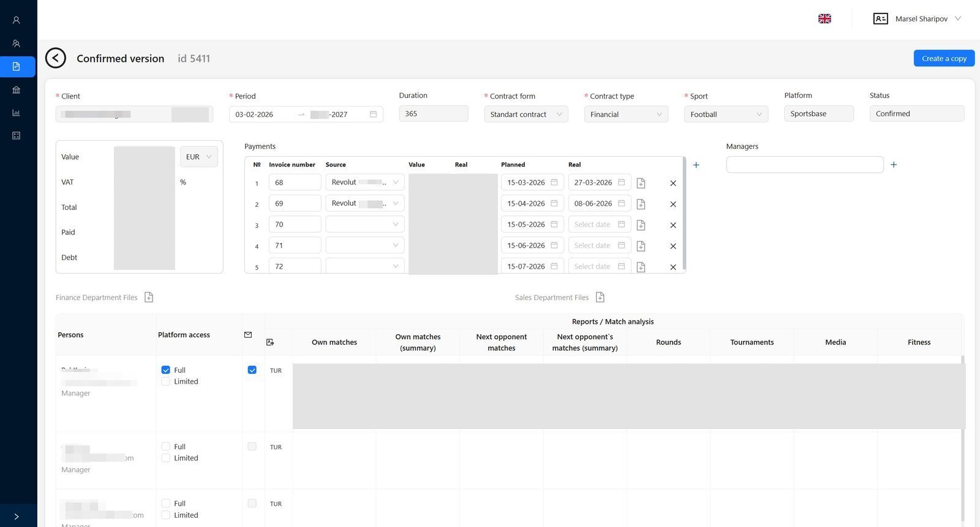Click add-report icon in table header
Image resolution: width=980 pixels, height=527 pixels.
tap(270, 342)
